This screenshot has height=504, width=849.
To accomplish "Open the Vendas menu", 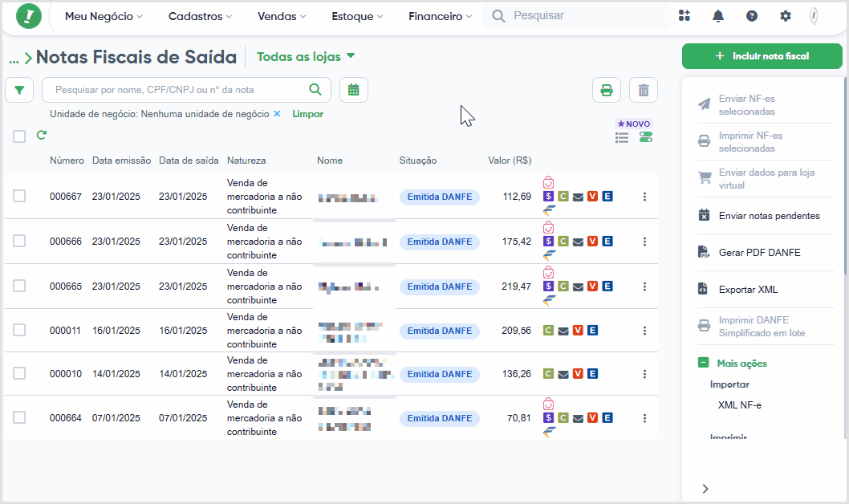I will [x=282, y=16].
